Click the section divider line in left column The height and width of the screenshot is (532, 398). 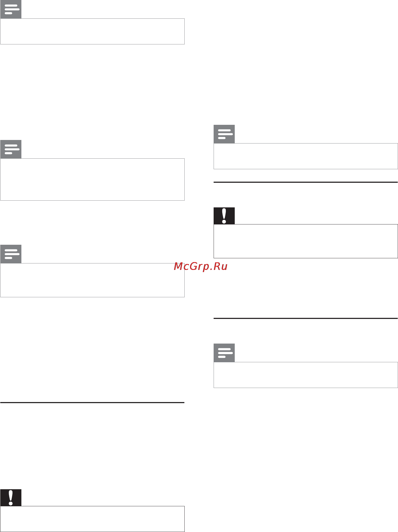point(92,403)
